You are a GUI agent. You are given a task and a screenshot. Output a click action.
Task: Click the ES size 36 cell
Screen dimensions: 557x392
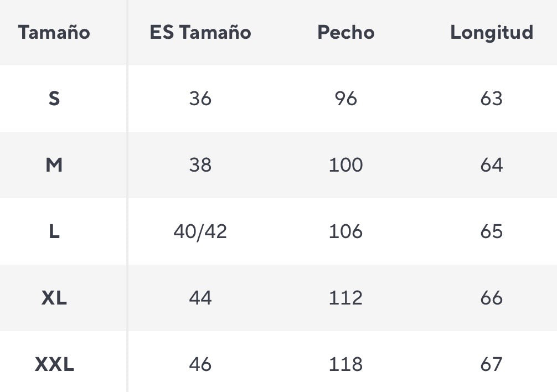pos(200,99)
